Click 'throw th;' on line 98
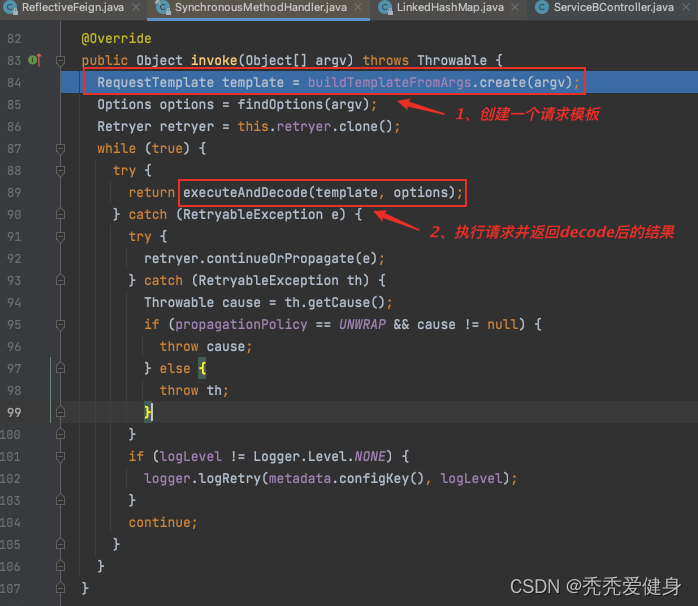This screenshot has width=698, height=606. click(194, 390)
